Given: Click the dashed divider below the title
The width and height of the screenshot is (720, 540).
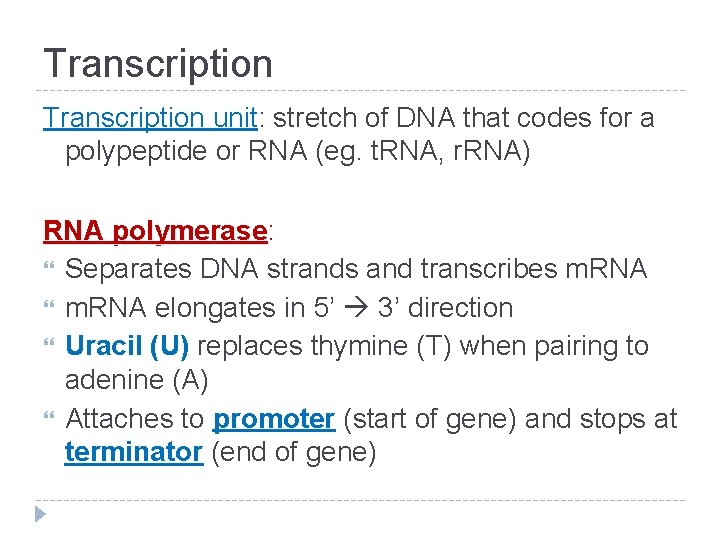Looking at the screenshot, I should [360, 90].
